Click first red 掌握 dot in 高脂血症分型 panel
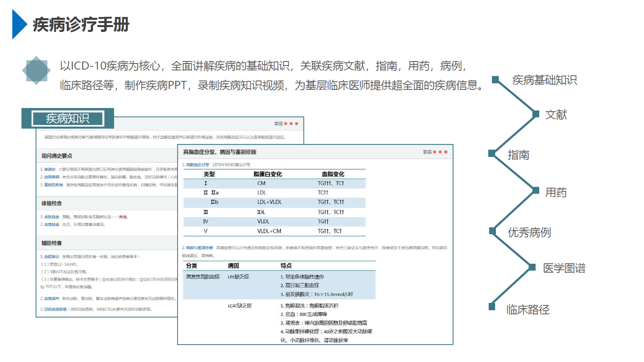 (434, 152)
